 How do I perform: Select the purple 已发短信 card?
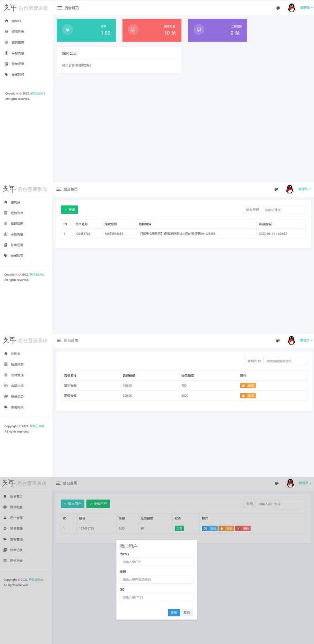[x=217, y=30]
